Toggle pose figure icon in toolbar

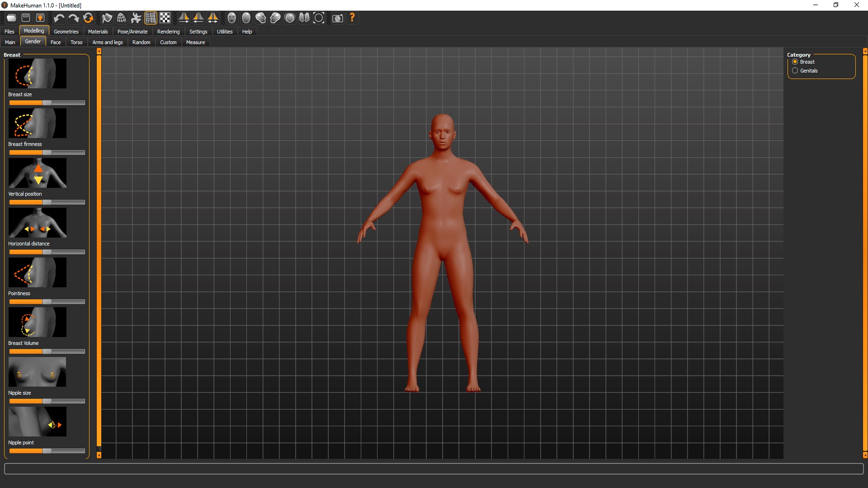tap(136, 18)
